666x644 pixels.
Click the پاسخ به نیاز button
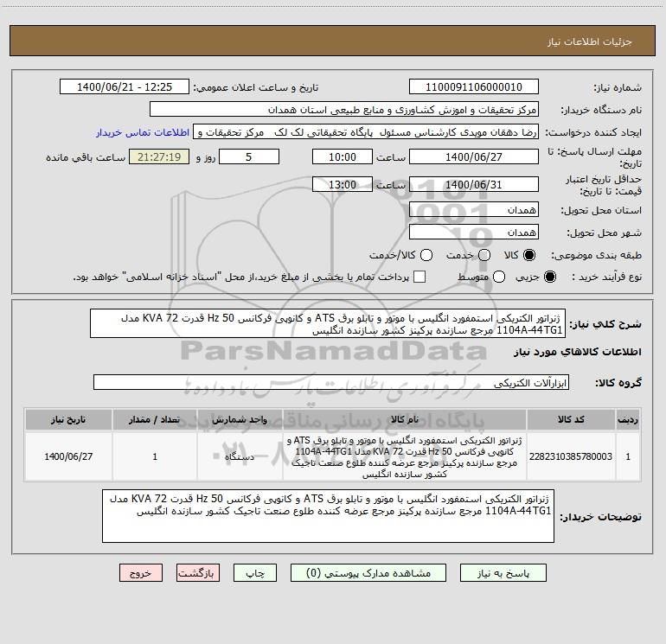(503, 573)
